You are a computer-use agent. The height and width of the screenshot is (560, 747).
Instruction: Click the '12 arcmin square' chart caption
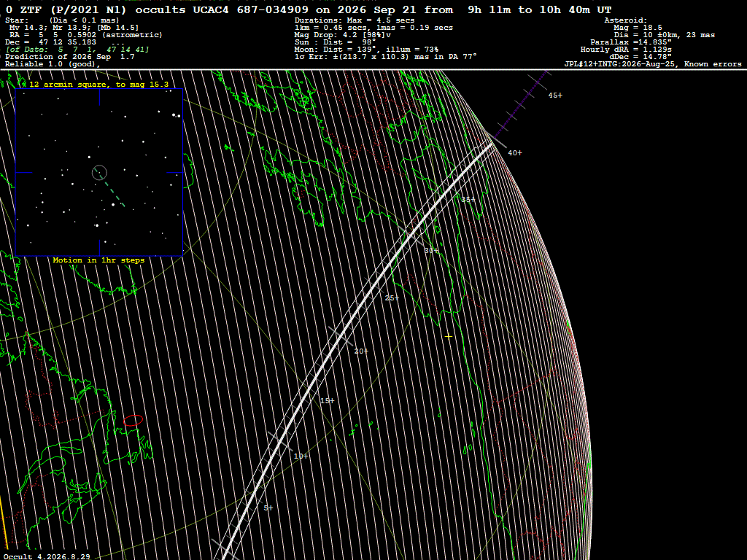coord(99,85)
